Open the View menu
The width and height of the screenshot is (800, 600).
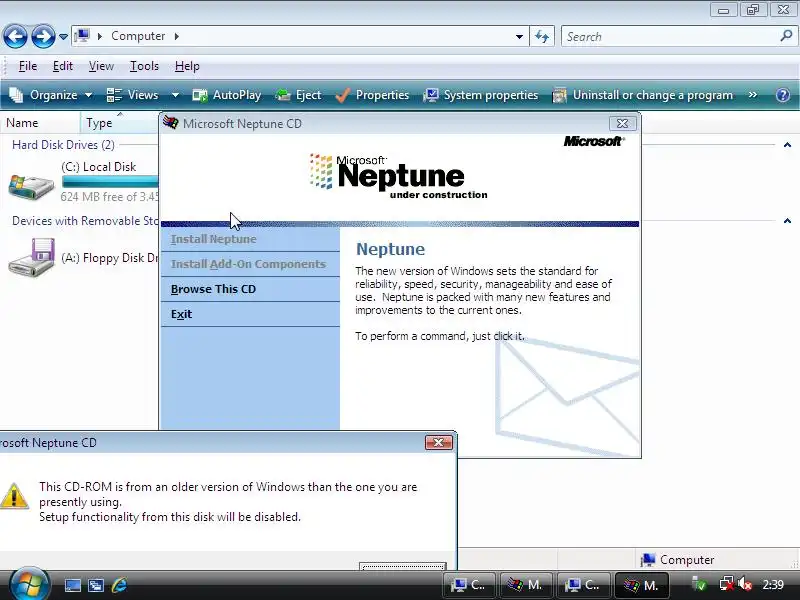pos(101,66)
